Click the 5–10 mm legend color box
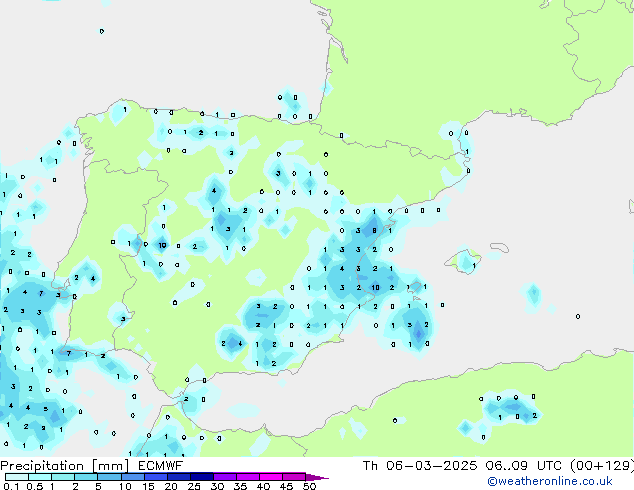This screenshot has height=490, width=634. point(109,477)
